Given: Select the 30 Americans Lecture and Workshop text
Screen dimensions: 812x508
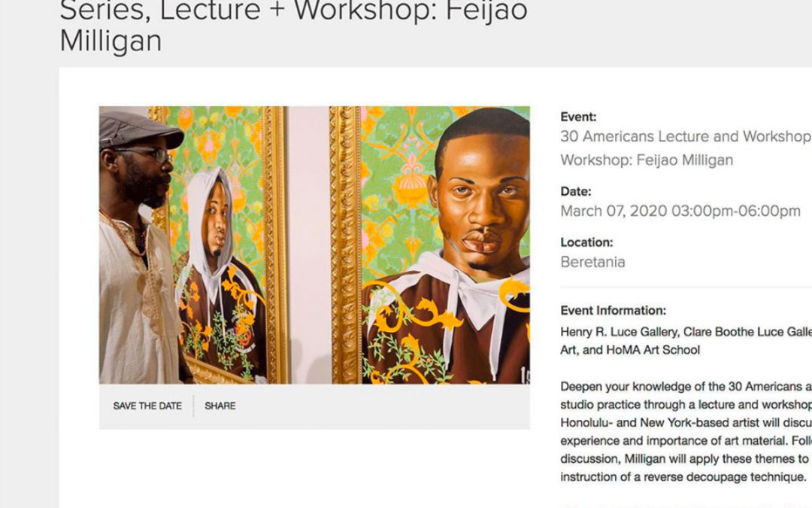Looking at the screenshot, I should pyautogui.click(x=686, y=136).
